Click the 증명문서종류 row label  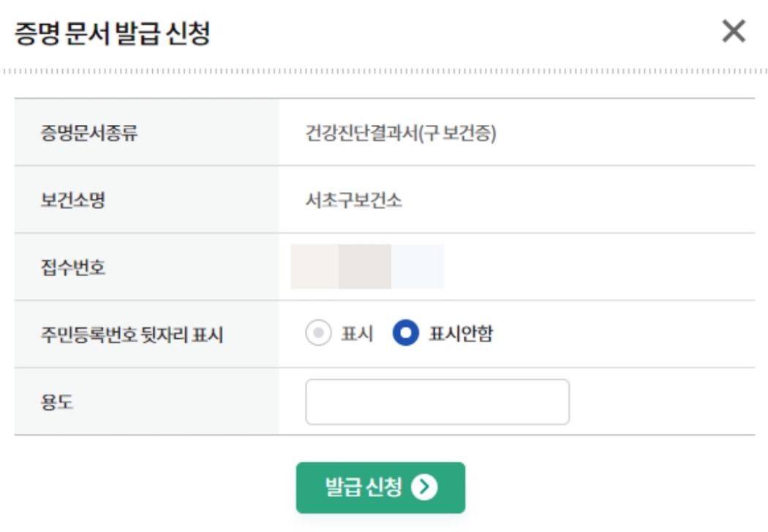[x=89, y=132]
